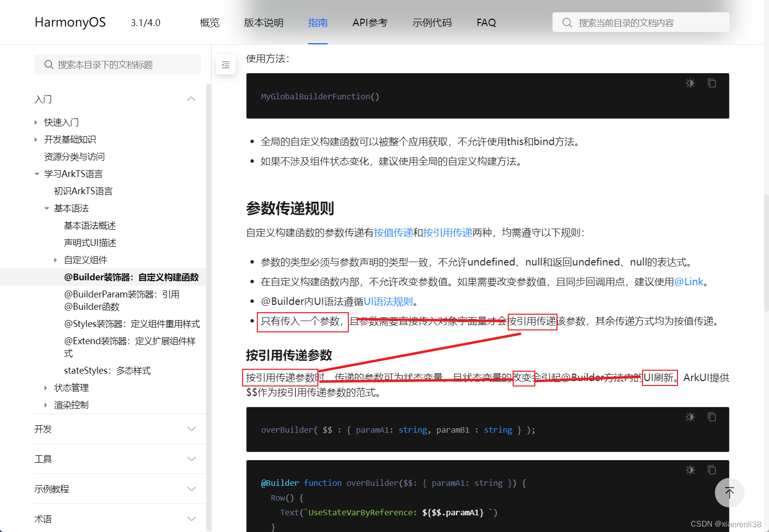Toggle theme on the @Builder example block
Image resolution: width=769 pixels, height=532 pixels.
click(690, 470)
